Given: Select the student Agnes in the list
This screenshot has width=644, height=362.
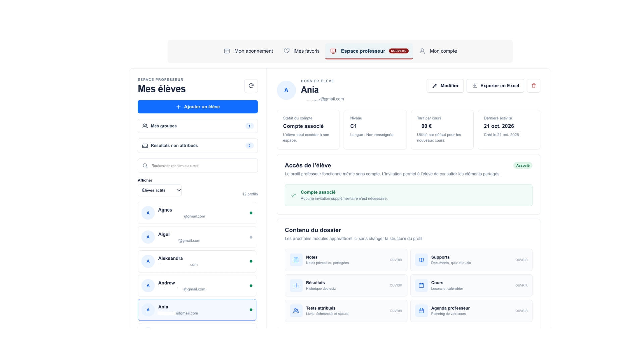Looking at the screenshot, I should 197,213.
